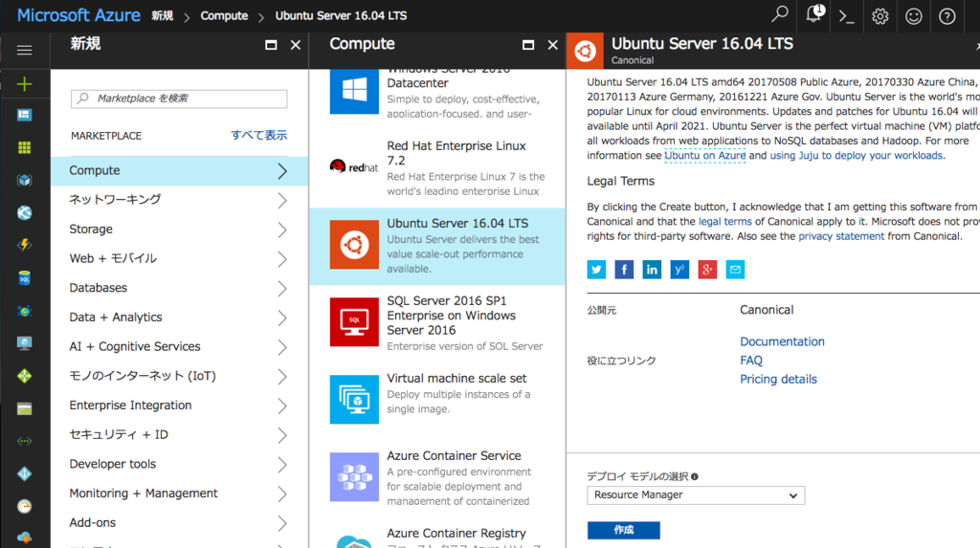Click Microsoft Azure logo text
This screenshot has height=548, width=980.
click(78, 15)
